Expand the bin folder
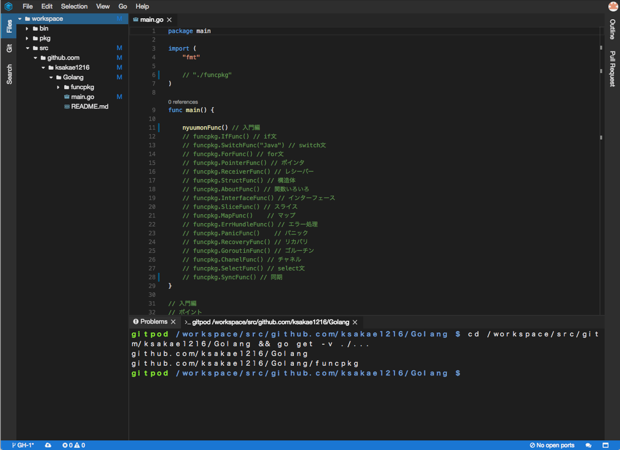 point(27,28)
